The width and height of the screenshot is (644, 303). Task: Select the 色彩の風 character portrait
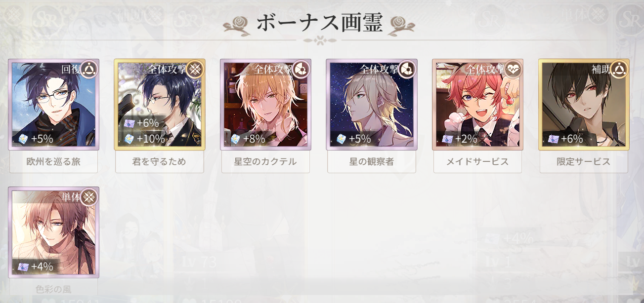tap(53, 232)
